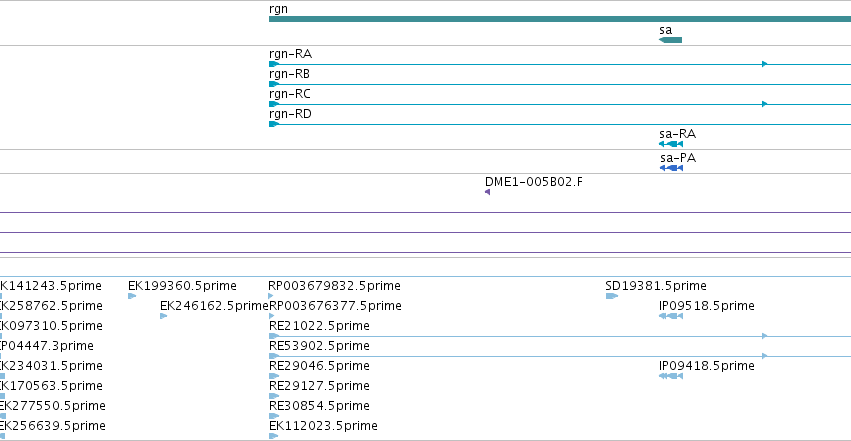This screenshot has width=851, height=441.
Task: Select the EK170563.5prime label
Action: 51,386
